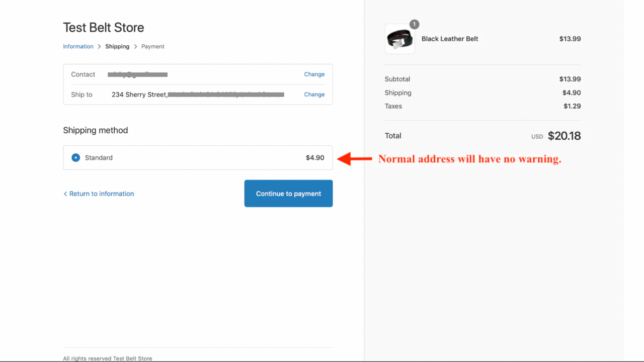
Task: Click the quantity badge on belt thumbnail
Action: point(414,24)
